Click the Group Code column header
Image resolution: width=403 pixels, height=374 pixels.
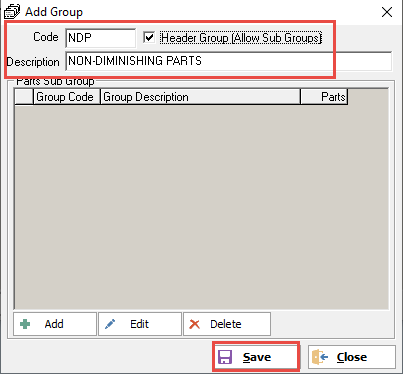(x=67, y=97)
